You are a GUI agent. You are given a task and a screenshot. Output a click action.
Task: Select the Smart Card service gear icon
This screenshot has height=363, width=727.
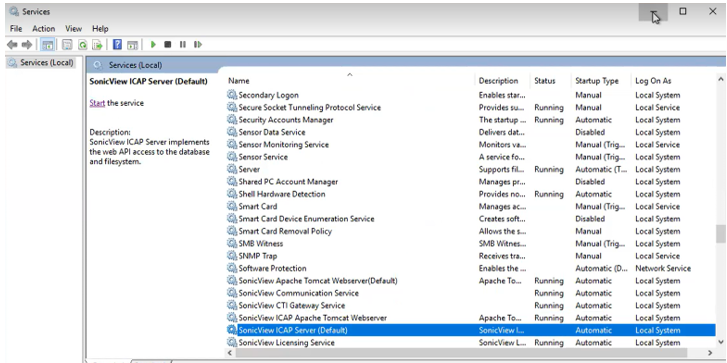[231, 206]
